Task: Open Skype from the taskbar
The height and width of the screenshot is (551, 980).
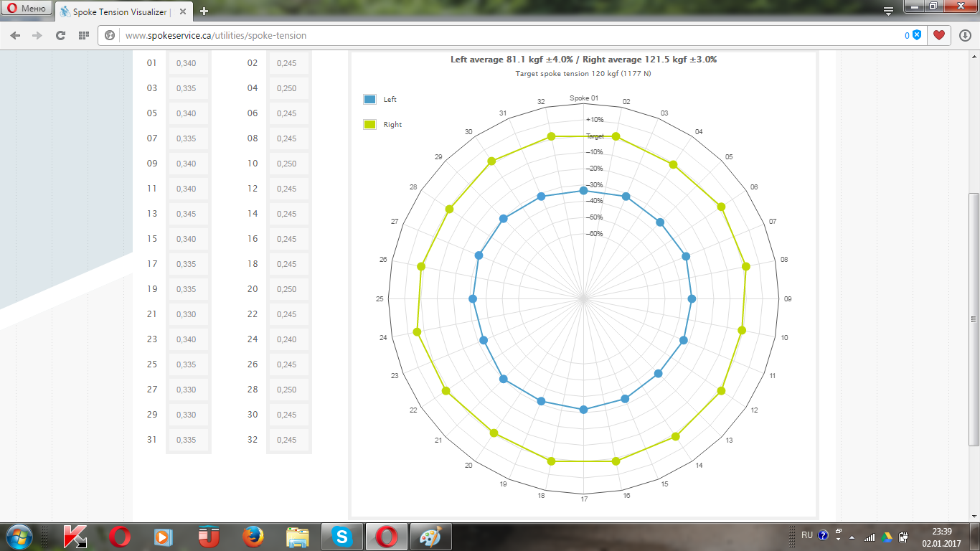Action: [342, 536]
